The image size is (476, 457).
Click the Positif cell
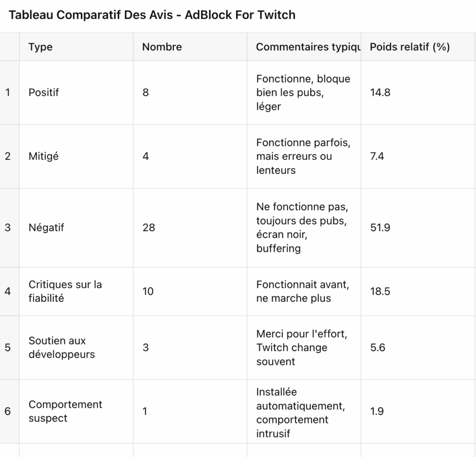coord(76,93)
